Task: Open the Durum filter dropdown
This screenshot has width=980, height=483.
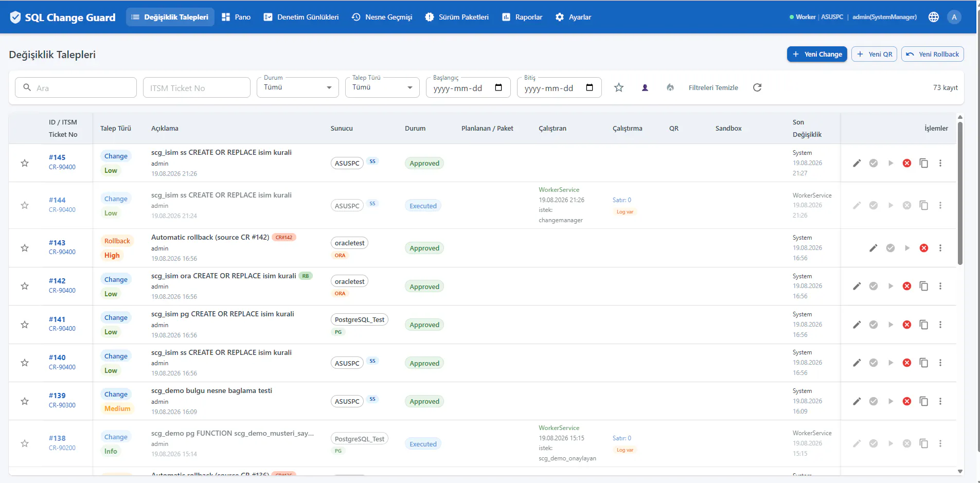Action: click(x=298, y=87)
